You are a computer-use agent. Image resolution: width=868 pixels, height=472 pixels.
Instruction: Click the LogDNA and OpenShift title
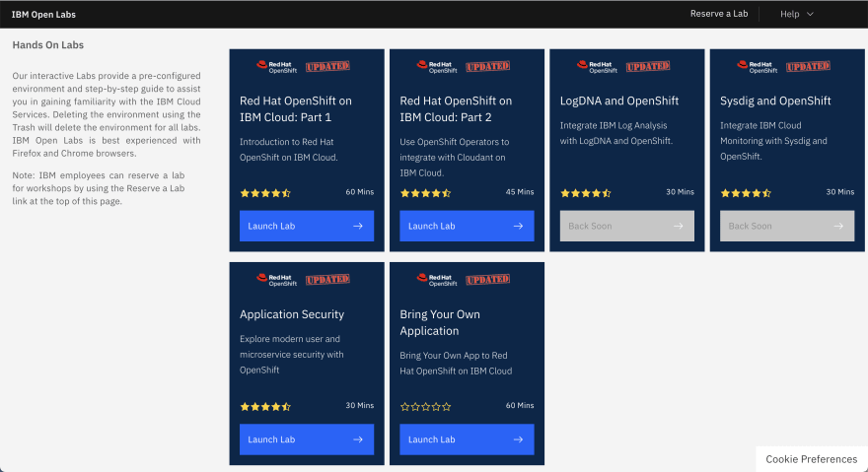coord(618,101)
